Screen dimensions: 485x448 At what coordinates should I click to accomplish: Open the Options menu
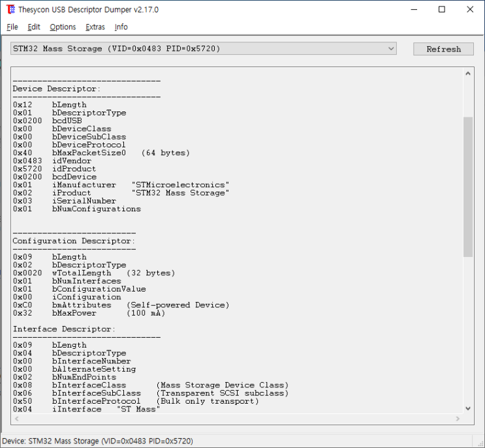point(63,27)
